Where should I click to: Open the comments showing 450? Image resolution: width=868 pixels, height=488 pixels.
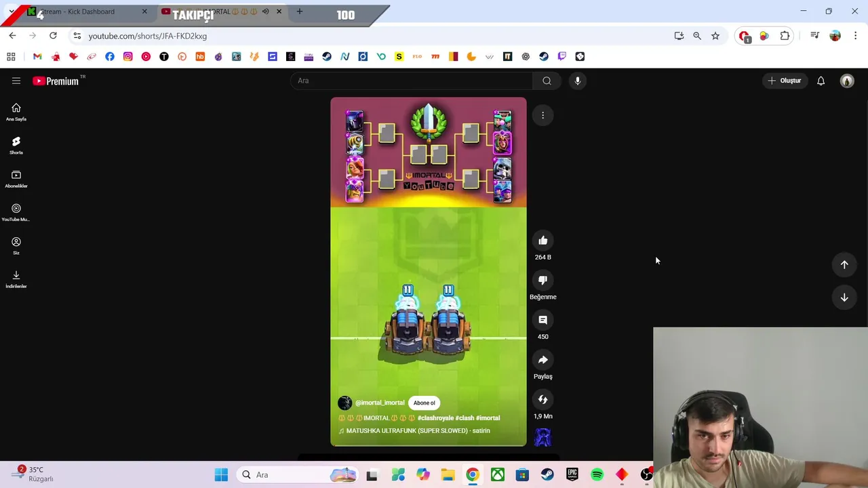(x=542, y=320)
